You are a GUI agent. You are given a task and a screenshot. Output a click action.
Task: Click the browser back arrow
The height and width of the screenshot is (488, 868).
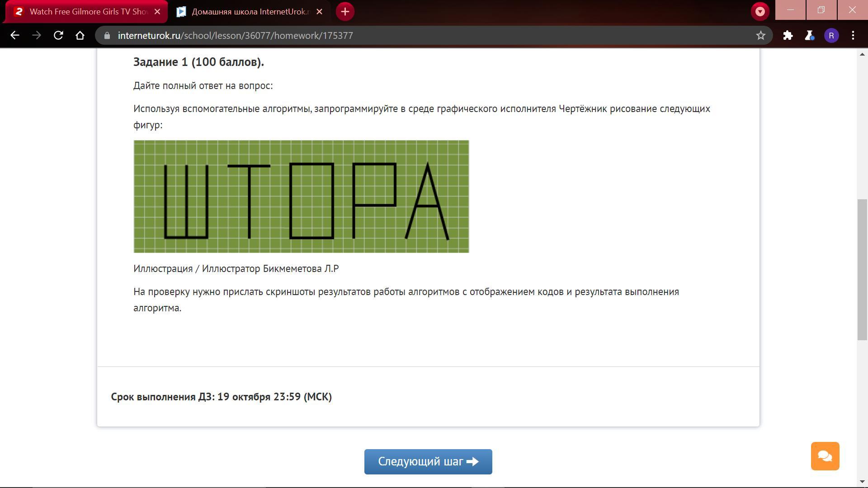click(14, 35)
